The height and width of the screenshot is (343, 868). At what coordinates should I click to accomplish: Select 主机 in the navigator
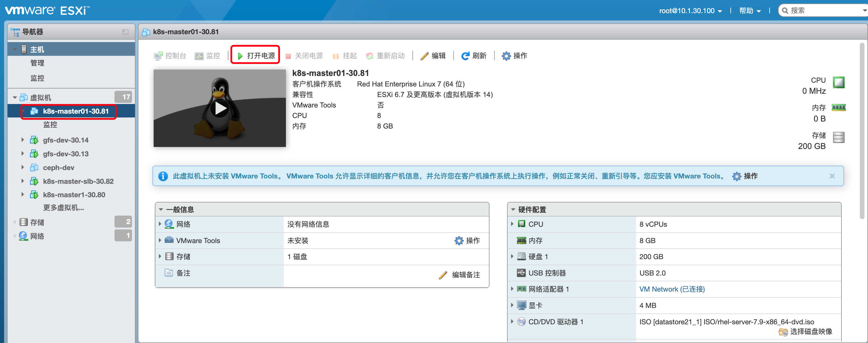coord(71,49)
